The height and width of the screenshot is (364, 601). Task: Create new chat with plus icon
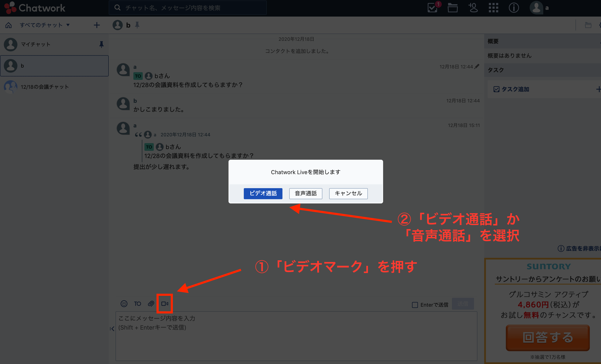97,25
